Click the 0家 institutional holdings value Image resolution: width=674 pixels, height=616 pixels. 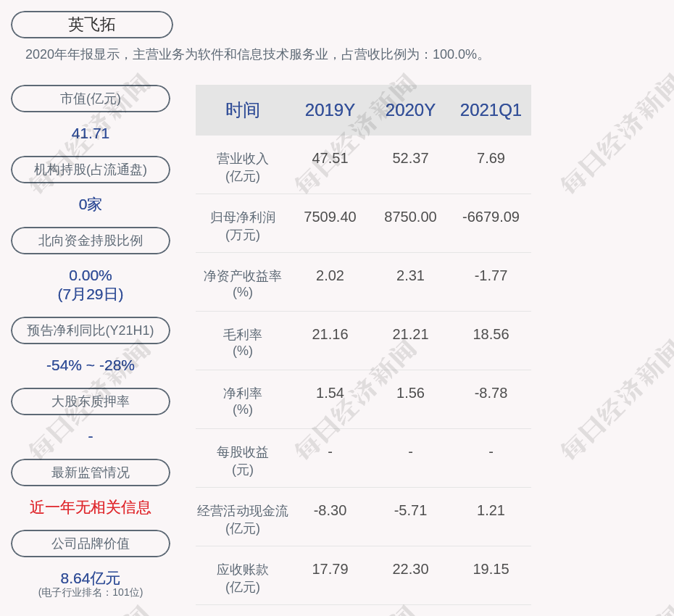click(x=91, y=204)
